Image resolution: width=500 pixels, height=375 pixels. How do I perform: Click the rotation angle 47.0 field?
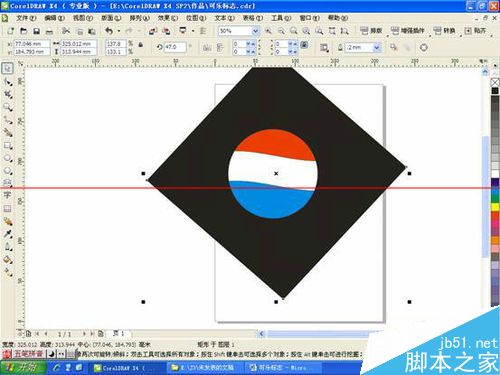(175, 47)
